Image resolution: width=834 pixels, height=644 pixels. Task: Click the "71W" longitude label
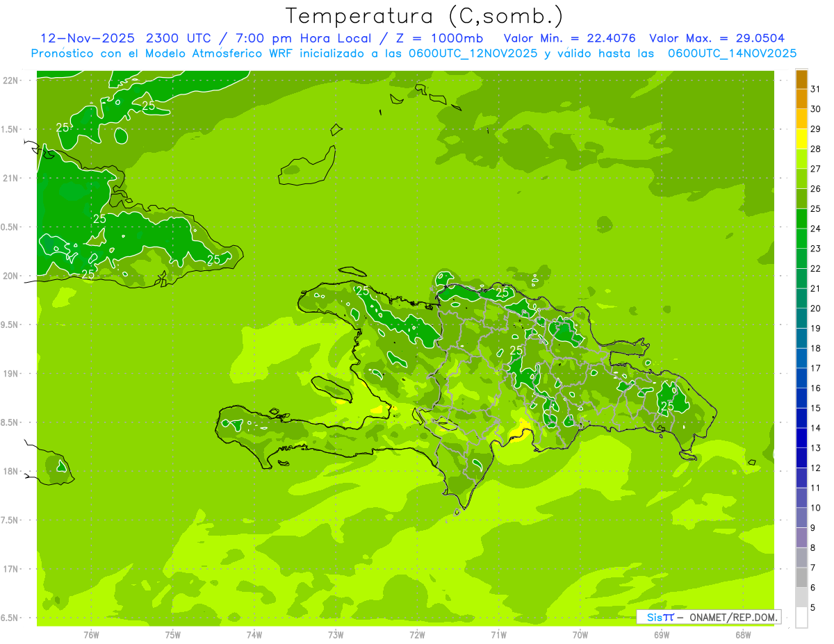(x=498, y=635)
